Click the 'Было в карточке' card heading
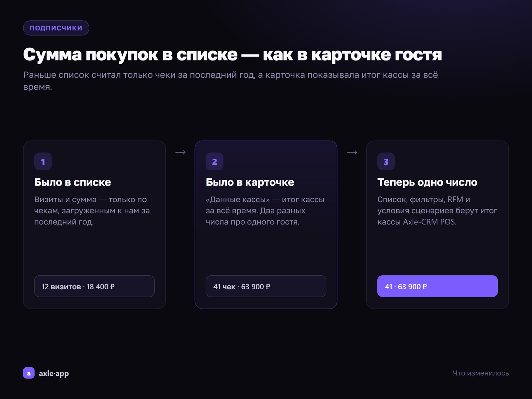The width and height of the screenshot is (532, 399). pos(250,182)
